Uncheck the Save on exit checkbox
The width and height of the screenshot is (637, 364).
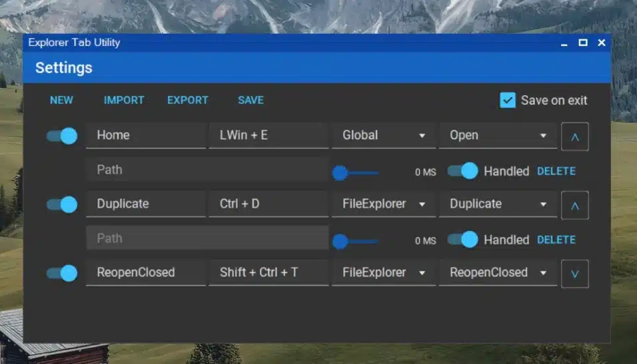[508, 100]
